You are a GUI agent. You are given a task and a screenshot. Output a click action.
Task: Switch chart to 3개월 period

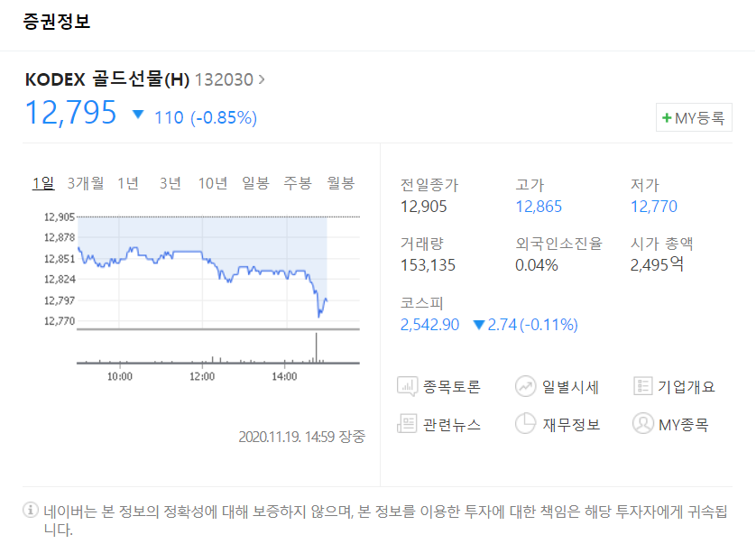(86, 183)
